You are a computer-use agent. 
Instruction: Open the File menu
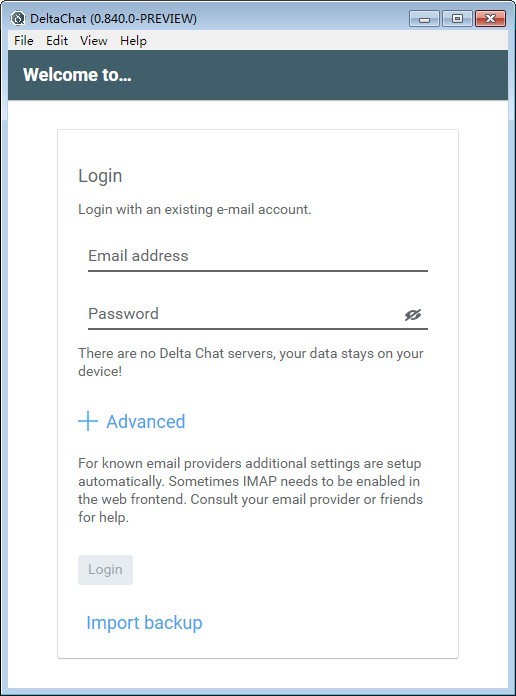[x=24, y=41]
